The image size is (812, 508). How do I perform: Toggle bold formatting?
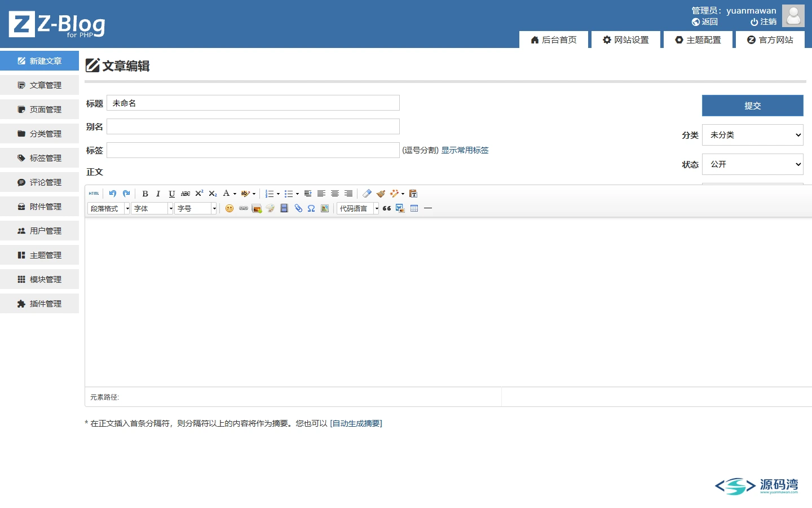145,194
